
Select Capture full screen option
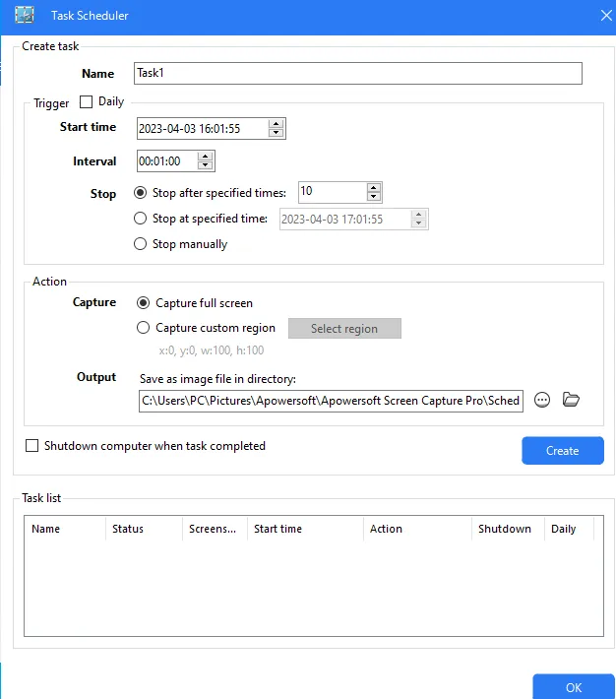(x=143, y=303)
